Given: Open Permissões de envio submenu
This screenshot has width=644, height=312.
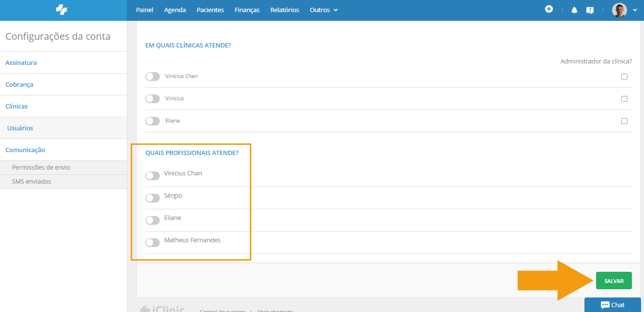Looking at the screenshot, I should (63, 168).
